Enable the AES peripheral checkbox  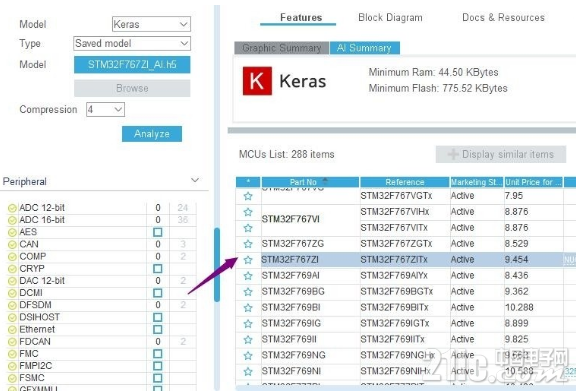point(158,232)
